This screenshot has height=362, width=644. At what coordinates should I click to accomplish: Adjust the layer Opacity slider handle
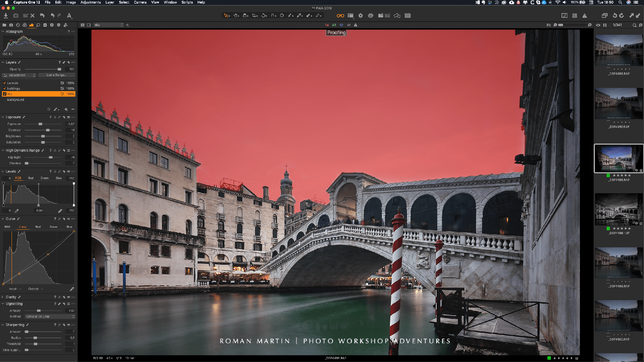[x=59, y=69]
